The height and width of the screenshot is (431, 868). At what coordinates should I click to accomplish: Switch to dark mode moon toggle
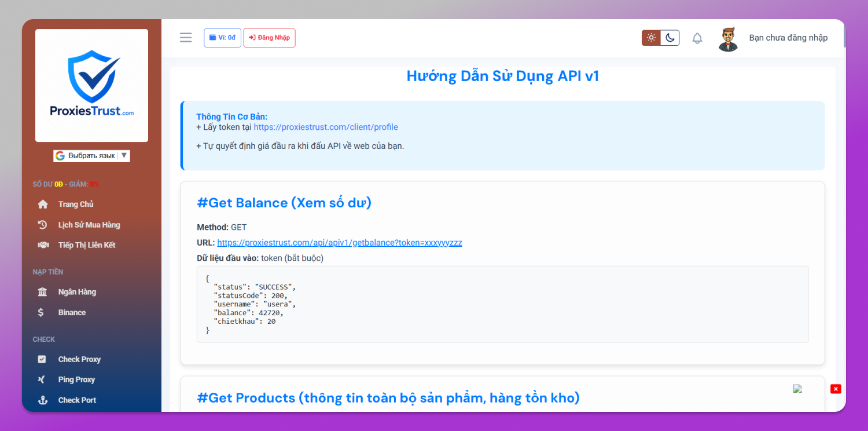point(670,38)
